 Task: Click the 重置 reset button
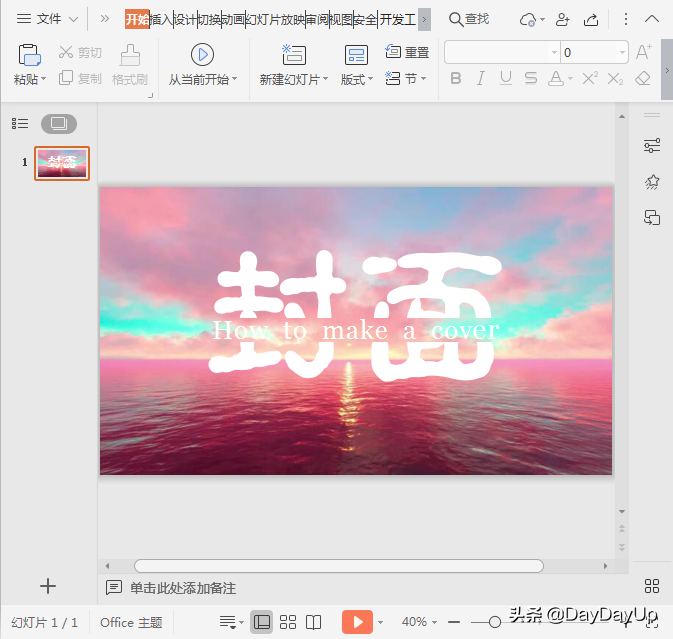[407, 52]
